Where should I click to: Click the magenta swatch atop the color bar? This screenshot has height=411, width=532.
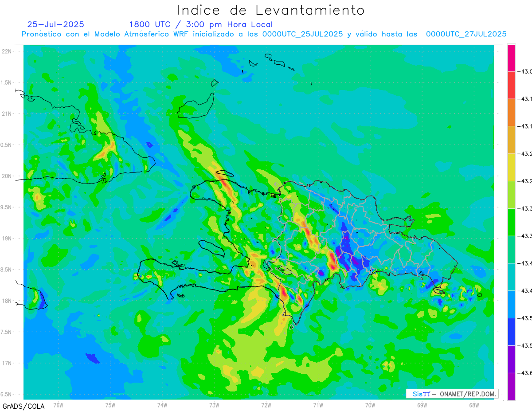point(511,58)
